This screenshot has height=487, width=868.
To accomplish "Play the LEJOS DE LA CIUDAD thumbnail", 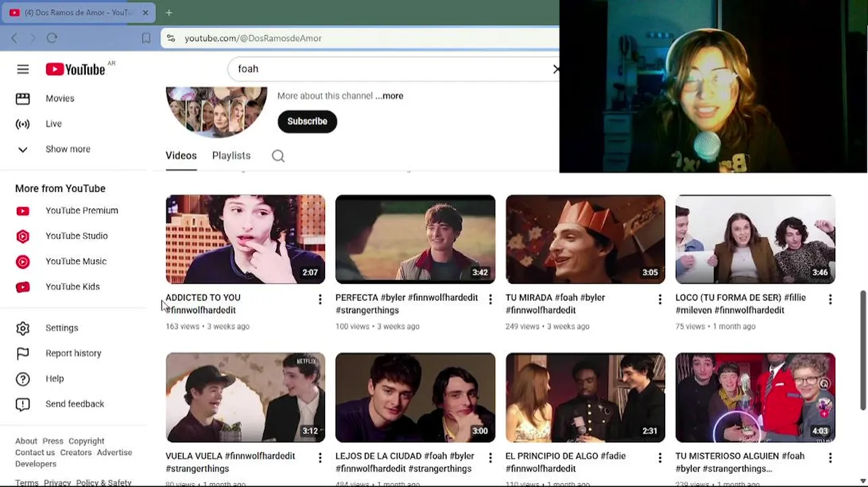I will click(x=415, y=398).
